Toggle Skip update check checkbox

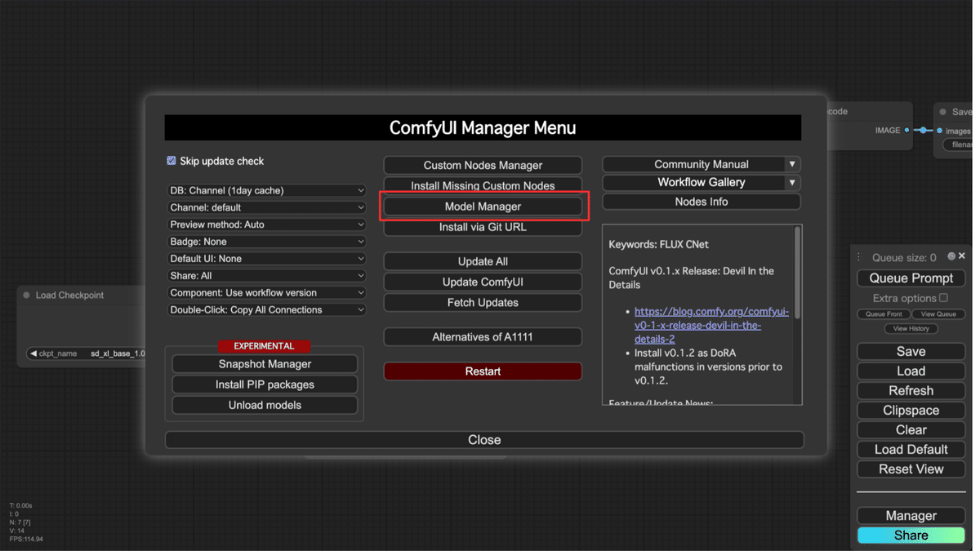(171, 161)
